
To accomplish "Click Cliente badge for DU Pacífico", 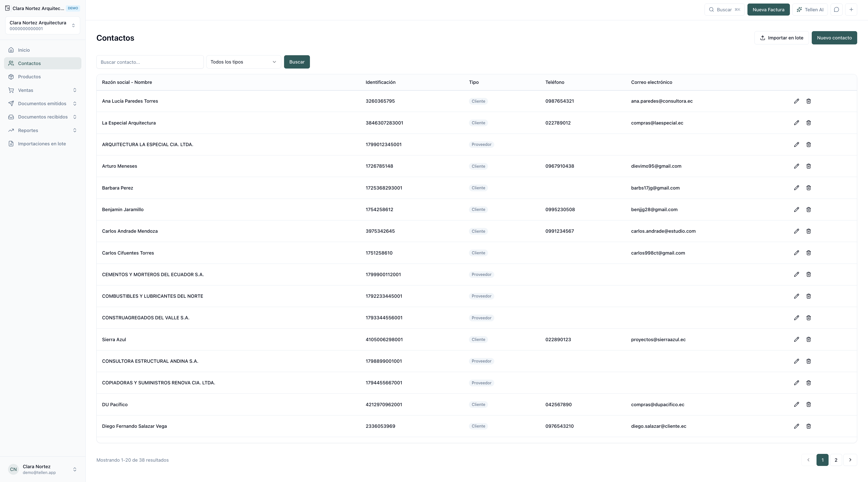I will 478,404.
